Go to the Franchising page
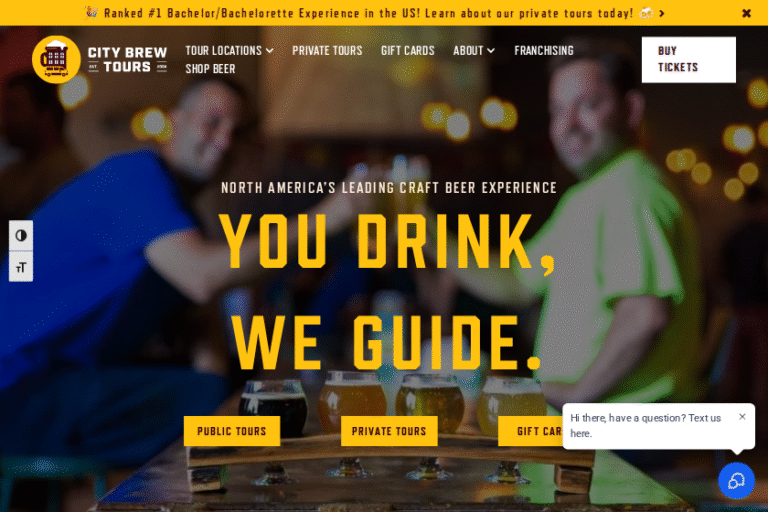The width and height of the screenshot is (768, 512). [544, 50]
